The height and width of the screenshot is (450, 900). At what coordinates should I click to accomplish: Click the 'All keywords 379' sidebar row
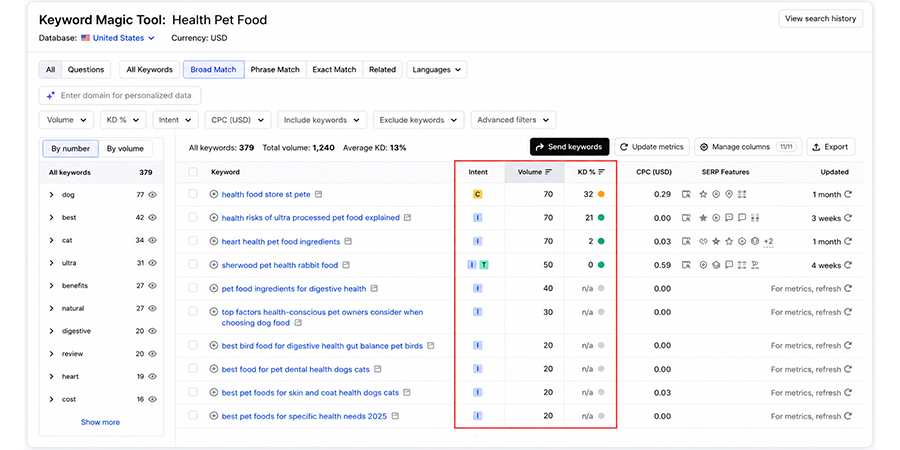[100, 172]
